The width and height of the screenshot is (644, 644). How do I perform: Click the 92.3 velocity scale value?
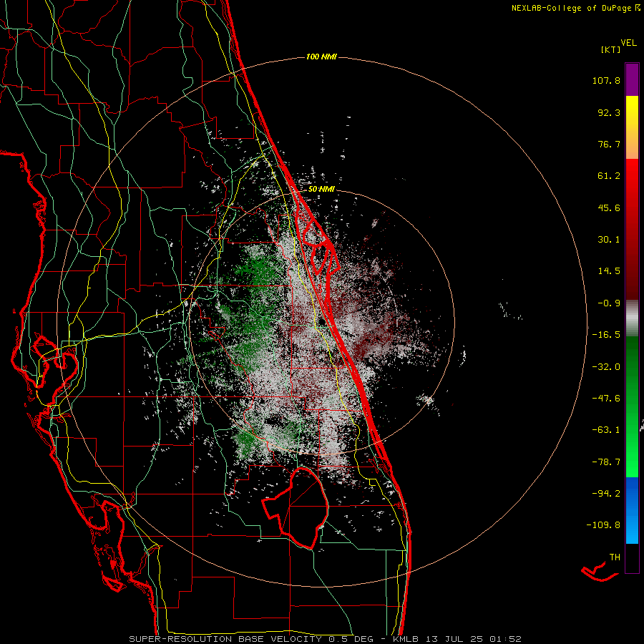coord(609,112)
